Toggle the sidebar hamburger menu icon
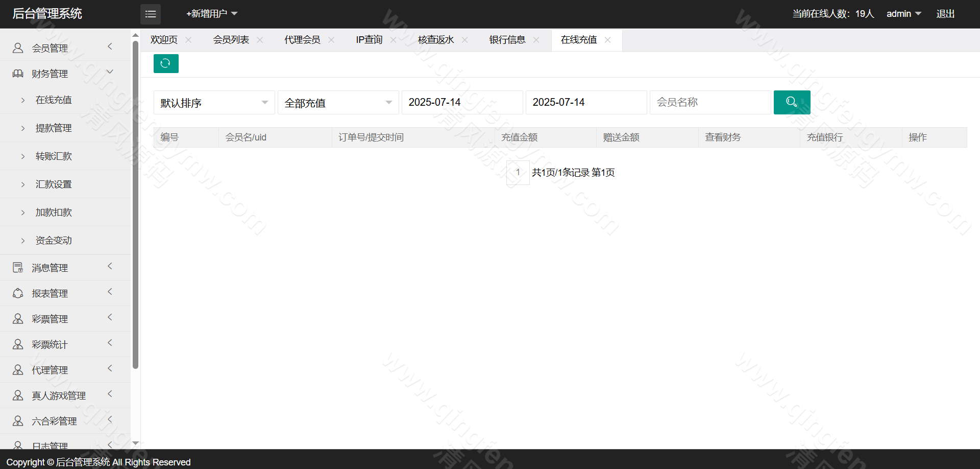The image size is (980, 469). click(151, 14)
